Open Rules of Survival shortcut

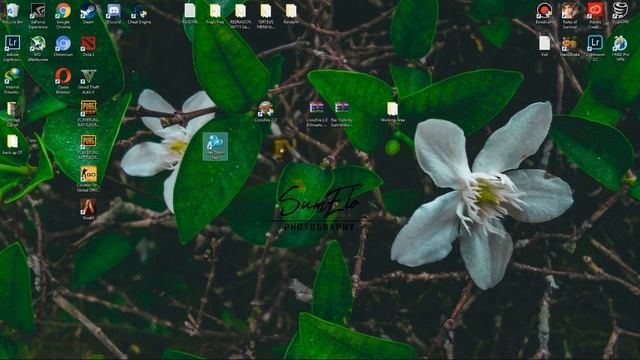(x=569, y=16)
